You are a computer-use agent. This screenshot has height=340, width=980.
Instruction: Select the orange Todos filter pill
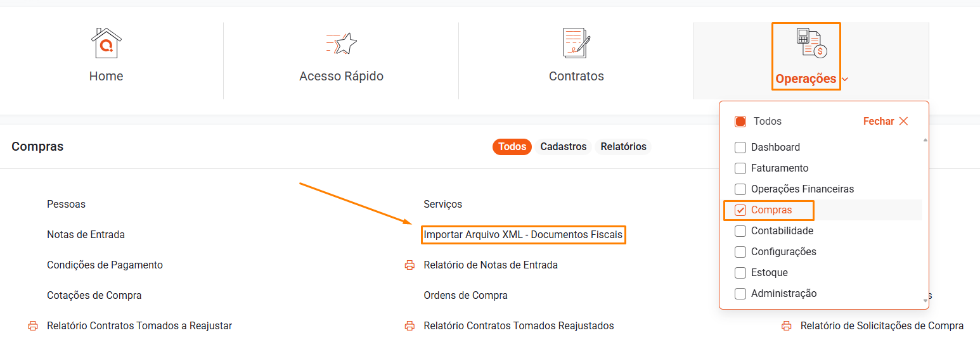(x=512, y=147)
